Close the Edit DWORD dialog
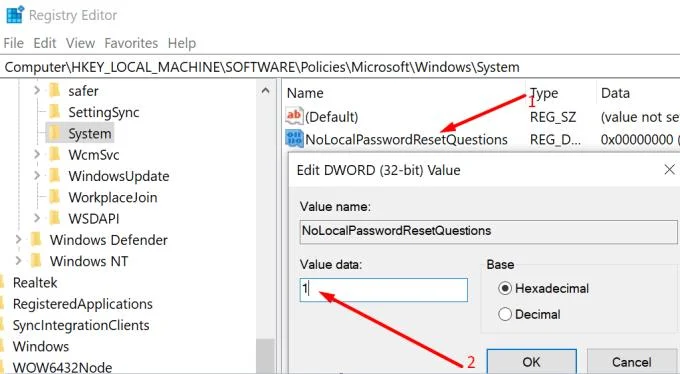This screenshot has height=374, width=680. pos(670,170)
